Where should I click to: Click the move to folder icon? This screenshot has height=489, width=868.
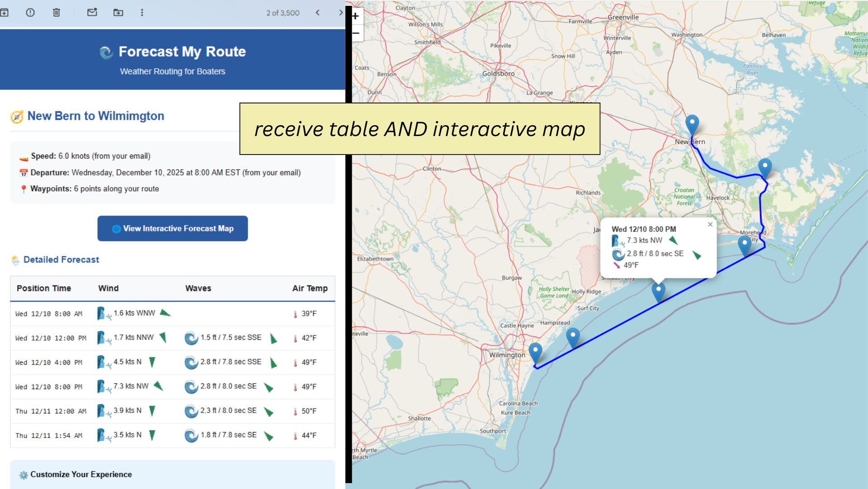(x=118, y=13)
